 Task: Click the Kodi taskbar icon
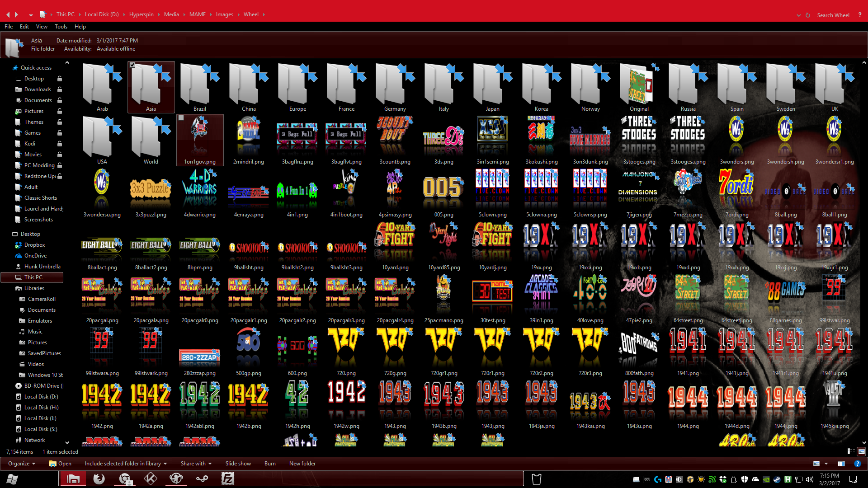click(x=151, y=479)
